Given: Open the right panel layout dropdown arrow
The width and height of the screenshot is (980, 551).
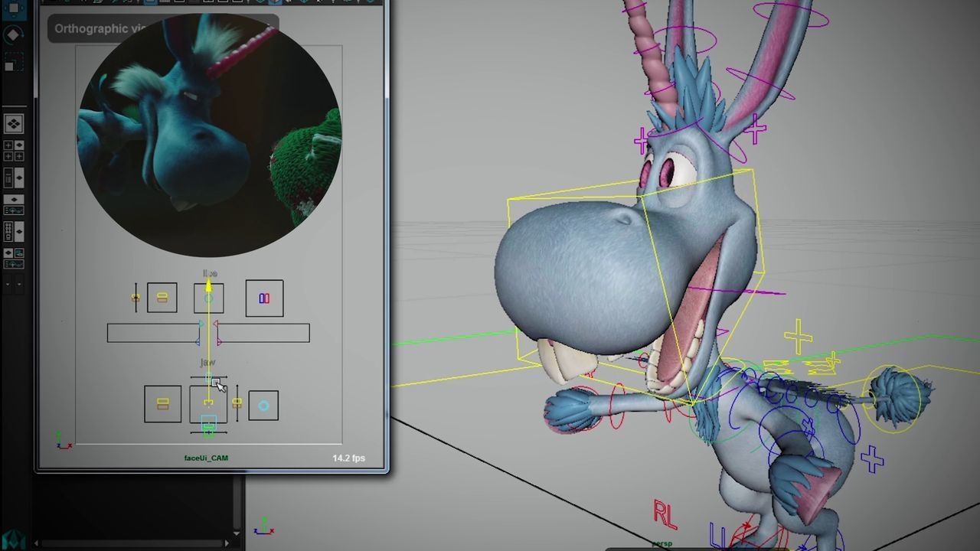Looking at the screenshot, I should (x=19, y=283).
